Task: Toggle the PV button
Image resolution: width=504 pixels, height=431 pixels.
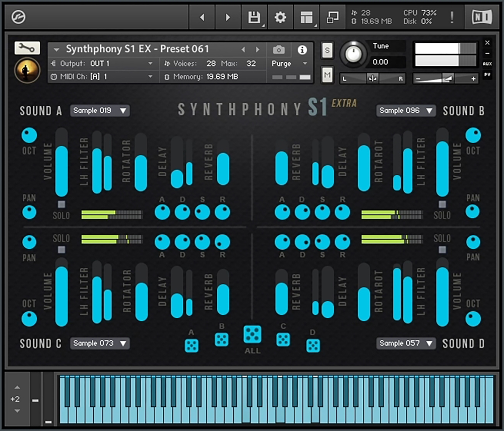Action: [x=487, y=75]
